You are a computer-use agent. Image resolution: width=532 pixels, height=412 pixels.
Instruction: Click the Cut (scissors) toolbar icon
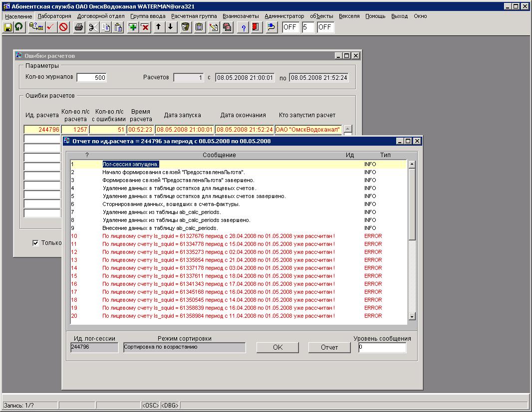click(93, 27)
